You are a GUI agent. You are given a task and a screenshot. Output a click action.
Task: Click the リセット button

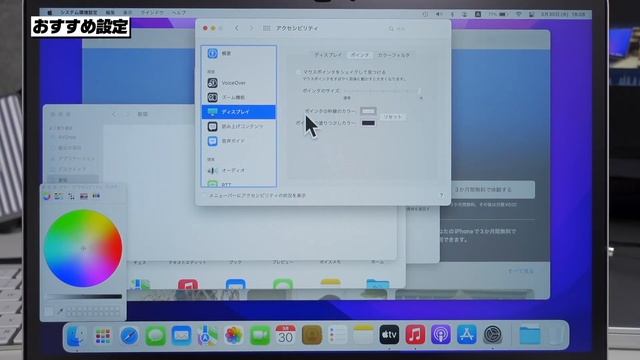[x=393, y=117]
